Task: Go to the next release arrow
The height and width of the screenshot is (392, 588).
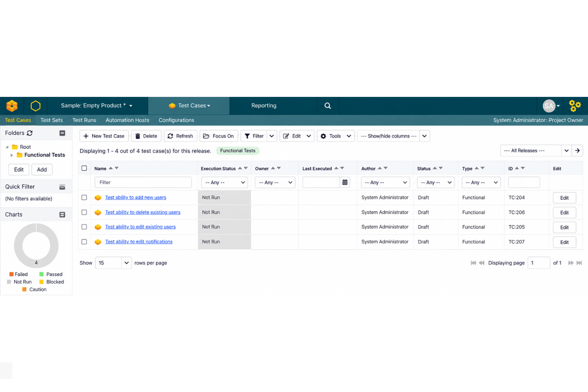Action: click(x=577, y=151)
